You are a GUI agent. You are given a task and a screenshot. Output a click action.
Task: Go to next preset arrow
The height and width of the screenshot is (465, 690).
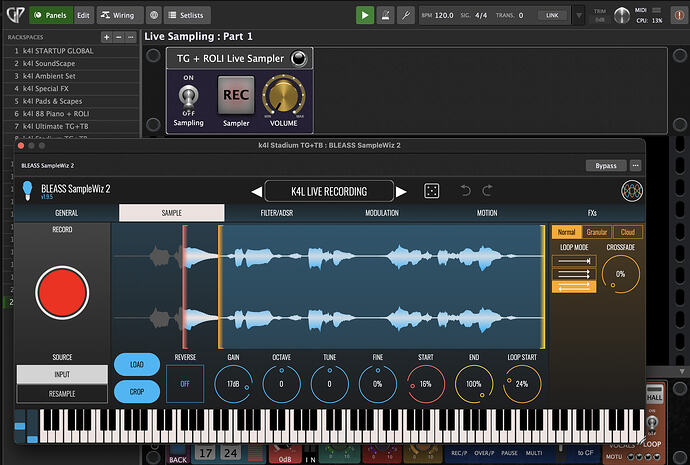401,191
